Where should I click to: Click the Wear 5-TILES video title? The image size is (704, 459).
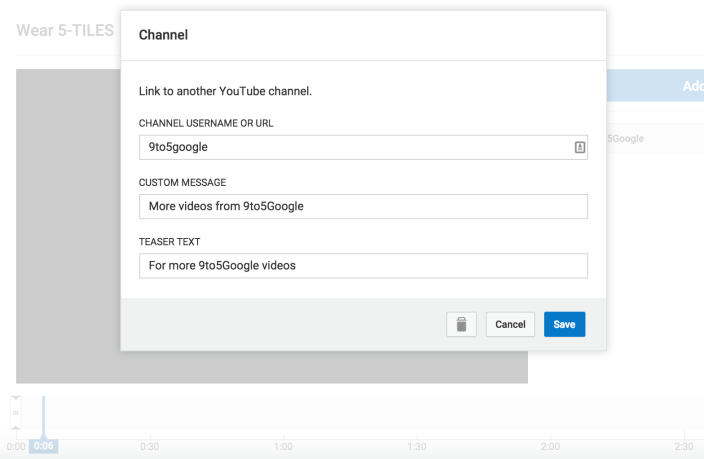[x=65, y=30]
